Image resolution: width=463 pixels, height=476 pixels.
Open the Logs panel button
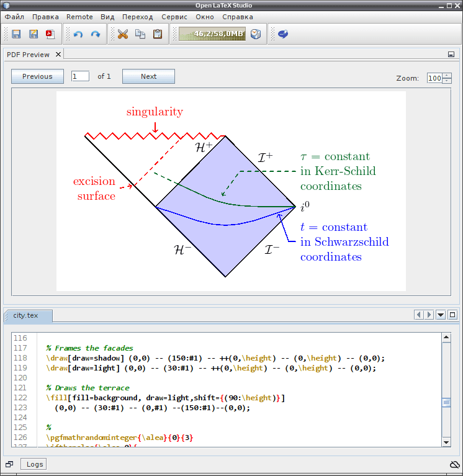point(34,464)
